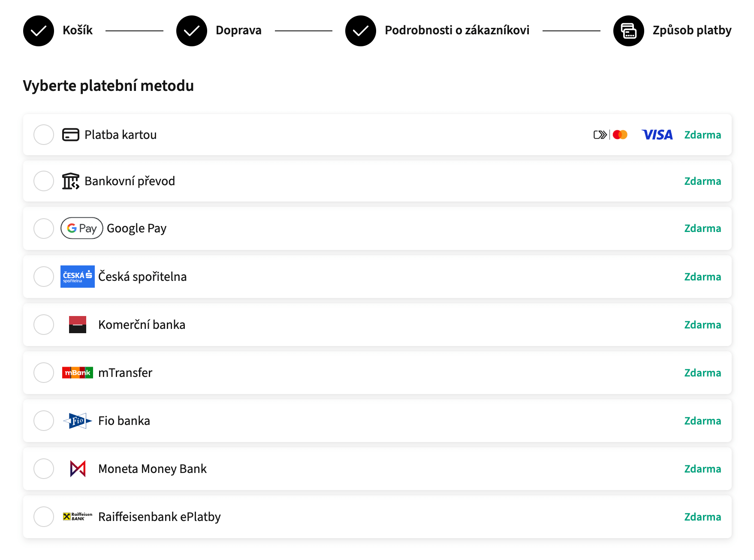Click the mBank logo next to mTransfer

click(77, 373)
